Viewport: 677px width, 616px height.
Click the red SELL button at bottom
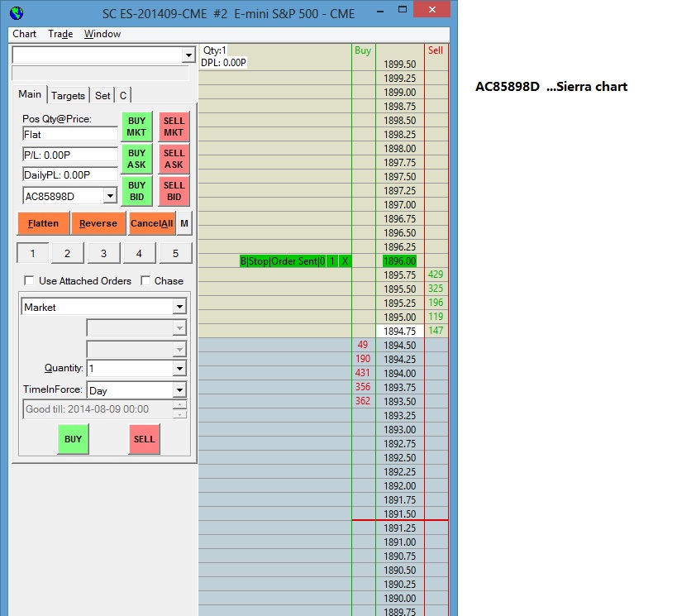pyautogui.click(x=144, y=439)
